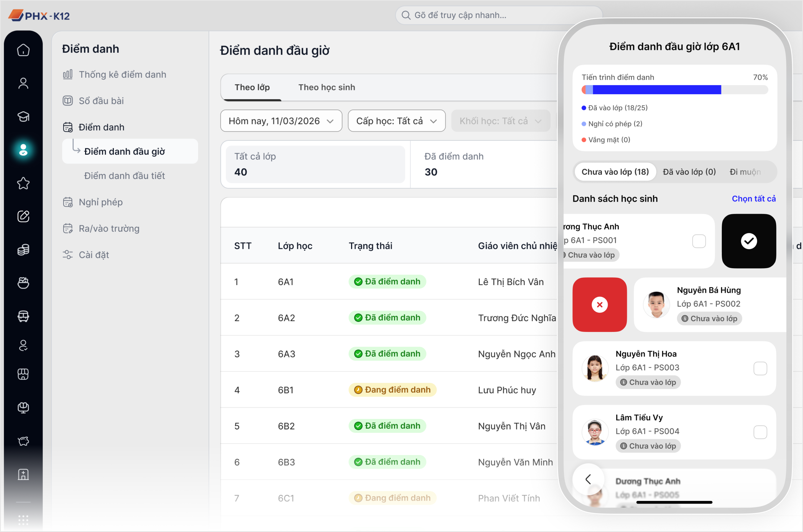803x532 pixels.
Task: Go back with the phone chevron button
Action: [588, 479]
